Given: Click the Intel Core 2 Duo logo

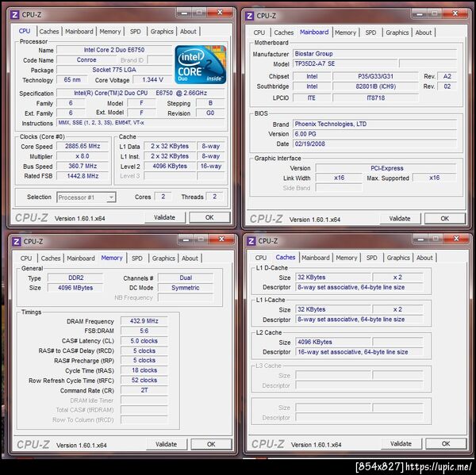Looking at the screenshot, I should [x=201, y=65].
